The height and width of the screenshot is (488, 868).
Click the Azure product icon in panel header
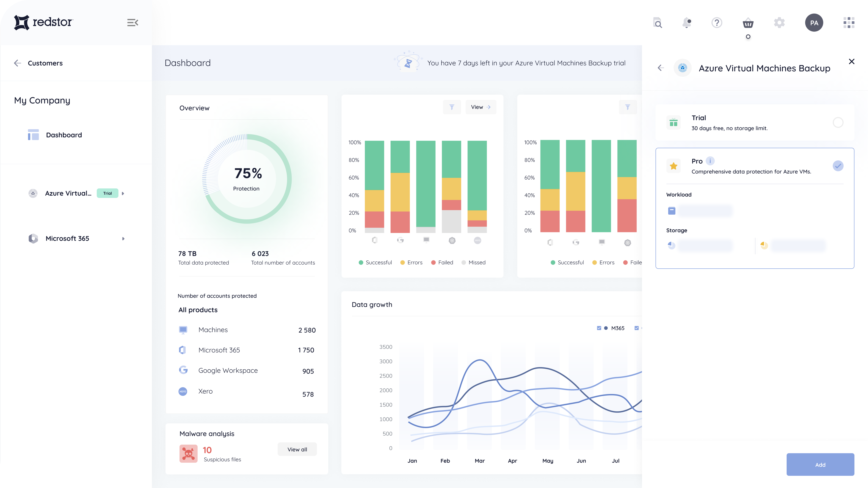[x=682, y=68]
